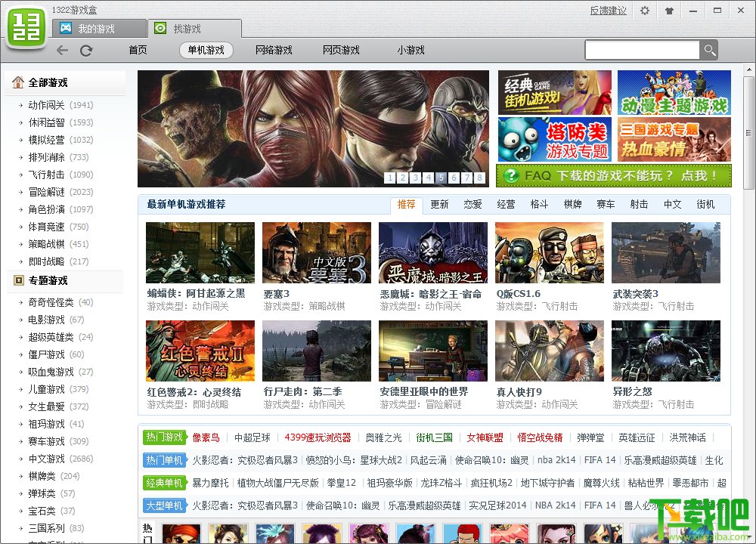Screen dimensions: 756x544
Task: Expand 冒险解谜 (2023) category
Action: pos(60,192)
